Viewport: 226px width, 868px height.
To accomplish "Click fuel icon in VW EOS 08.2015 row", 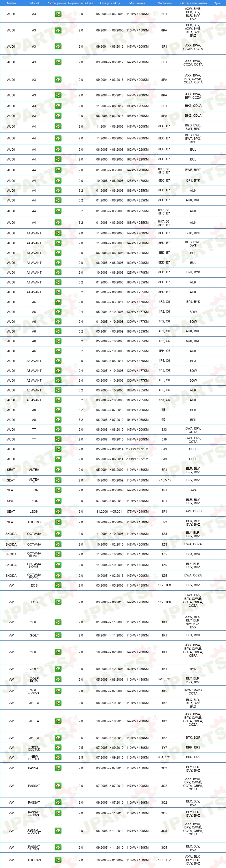I will pyautogui.click(x=58, y=602).
